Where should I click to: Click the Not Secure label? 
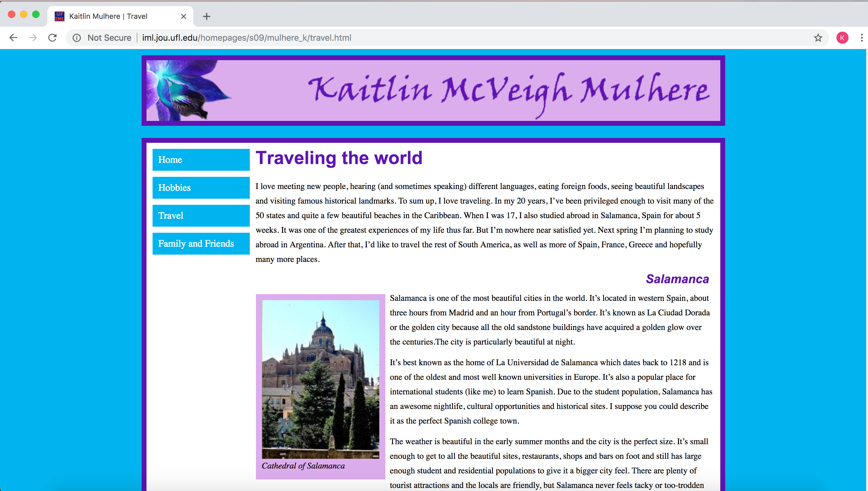[x=109, y=38]
